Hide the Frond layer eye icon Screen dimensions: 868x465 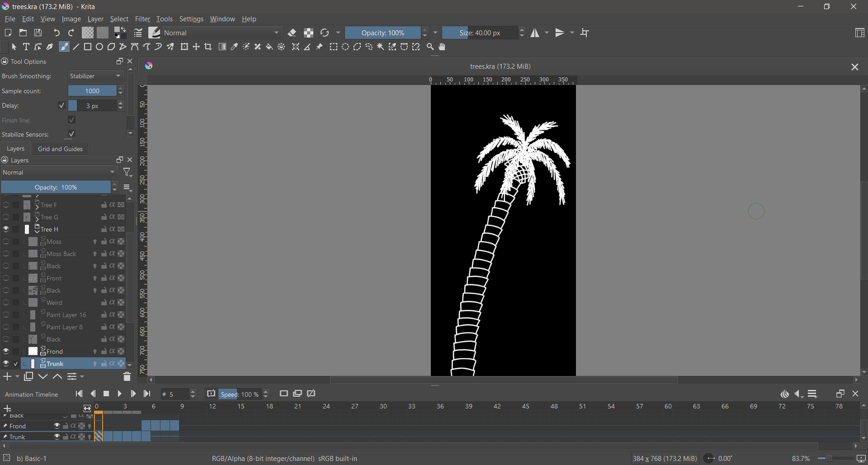(6, 351)
